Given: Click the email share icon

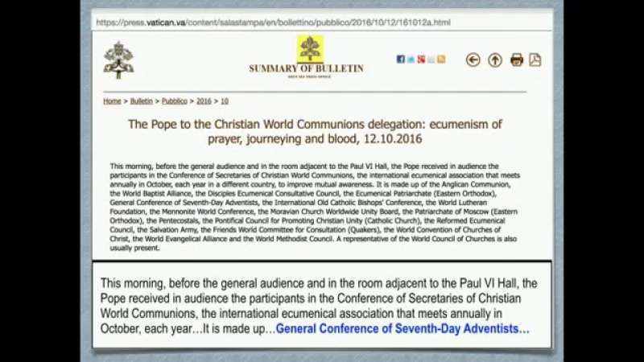Looking at the screenshot, I should pyautogui.click(x=431, y=60).
